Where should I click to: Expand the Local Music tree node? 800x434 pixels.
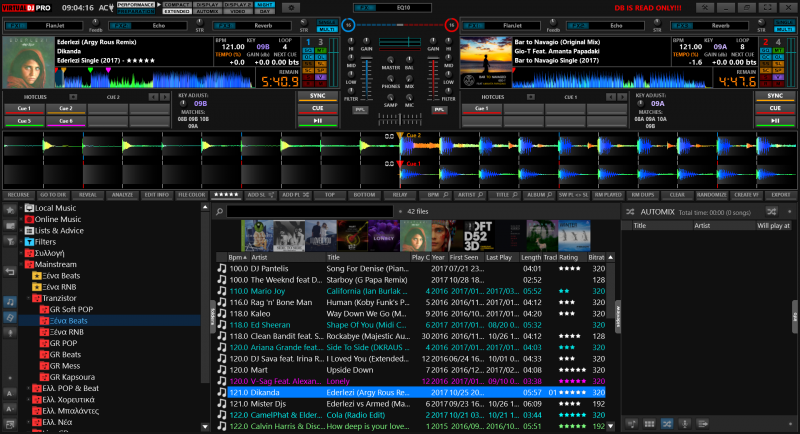tap(21, 208)
